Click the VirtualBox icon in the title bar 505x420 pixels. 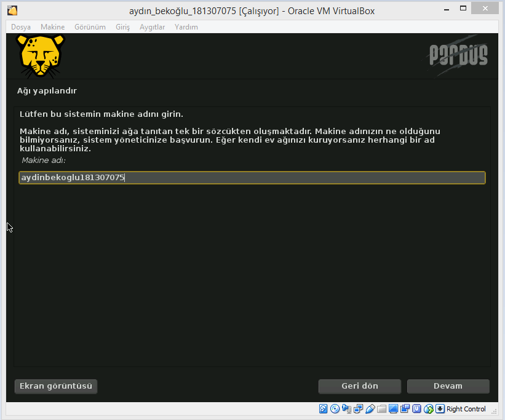pos(12,10)
